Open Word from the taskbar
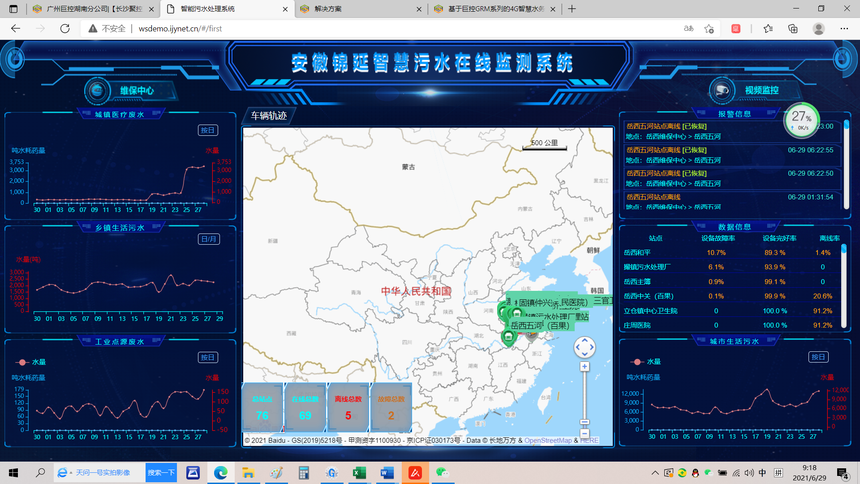 (387, 472)
